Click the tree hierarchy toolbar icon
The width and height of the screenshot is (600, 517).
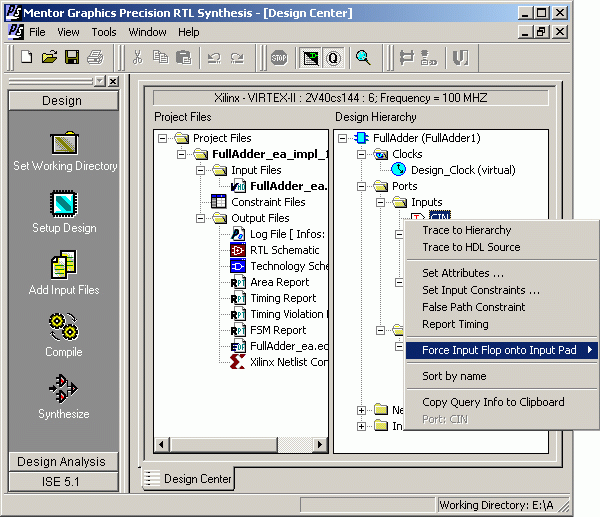(x=429, y=58)
